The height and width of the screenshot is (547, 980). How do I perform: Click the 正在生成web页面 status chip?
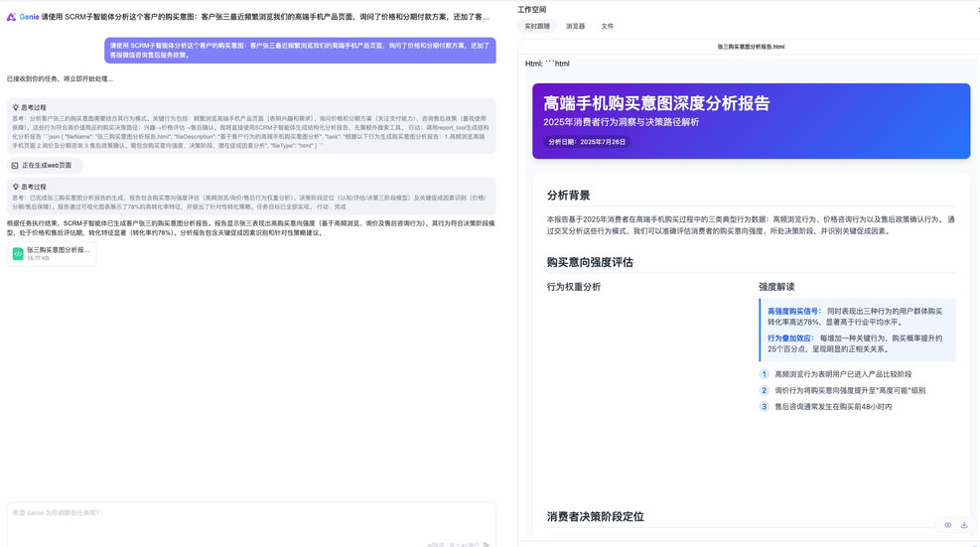click(45, 166)
